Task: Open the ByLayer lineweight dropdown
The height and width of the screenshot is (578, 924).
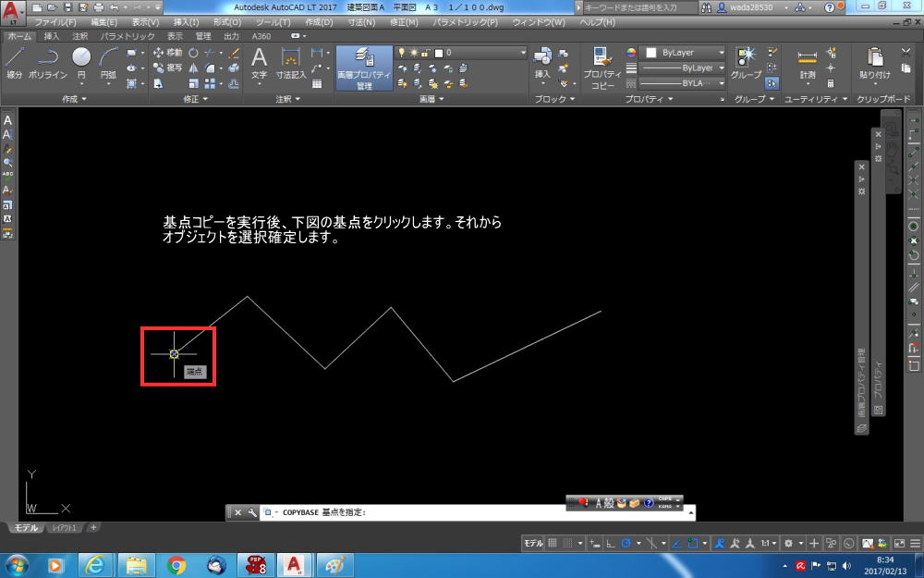Action: click(684, 68)
